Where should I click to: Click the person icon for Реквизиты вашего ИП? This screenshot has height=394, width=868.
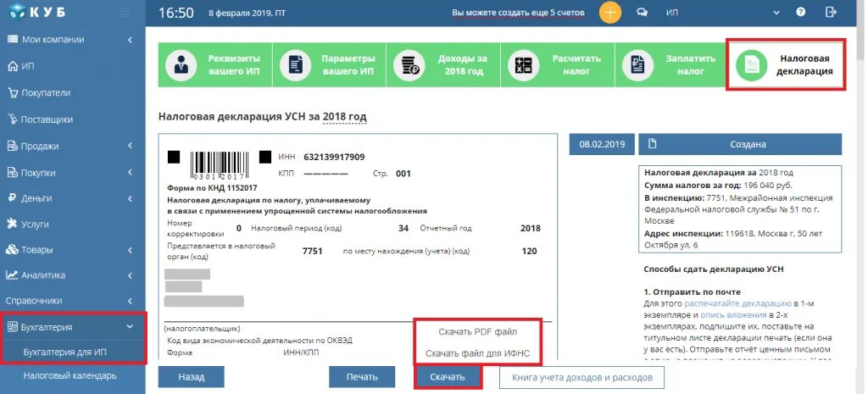tap(181, 65)
